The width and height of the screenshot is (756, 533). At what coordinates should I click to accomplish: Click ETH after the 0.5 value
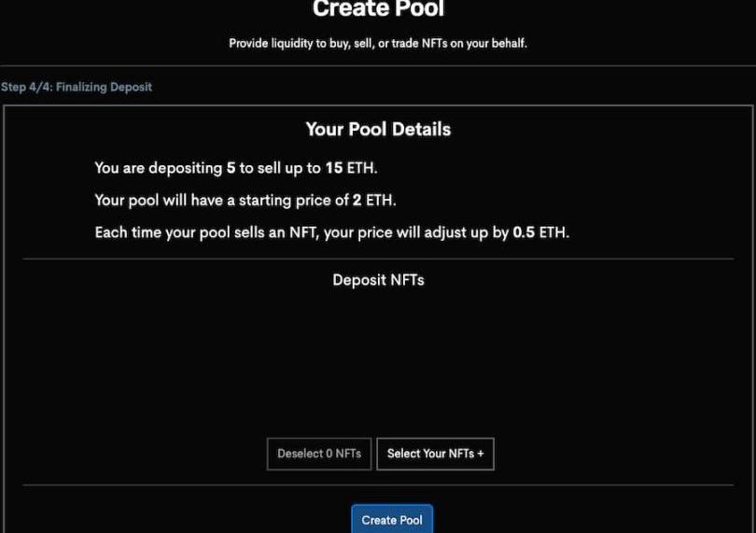(553, 232)
